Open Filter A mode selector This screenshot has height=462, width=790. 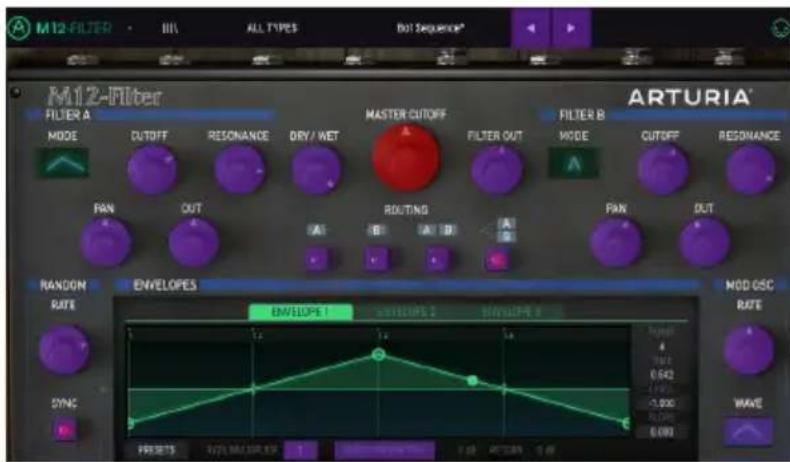64,163
